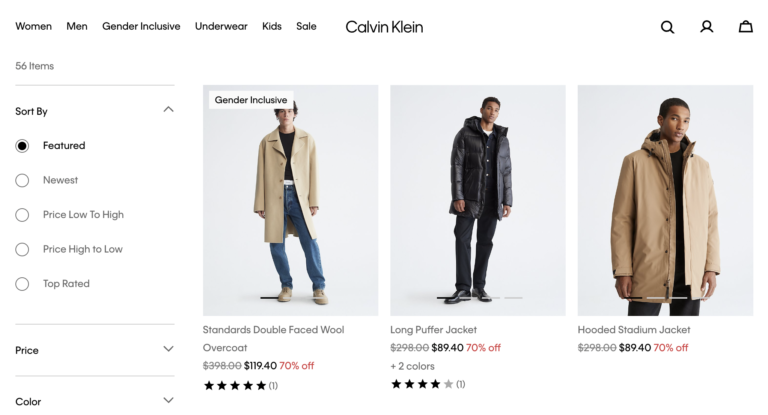Open the account profile icon
Screen dimensions: 768x415
pos(706,27)
